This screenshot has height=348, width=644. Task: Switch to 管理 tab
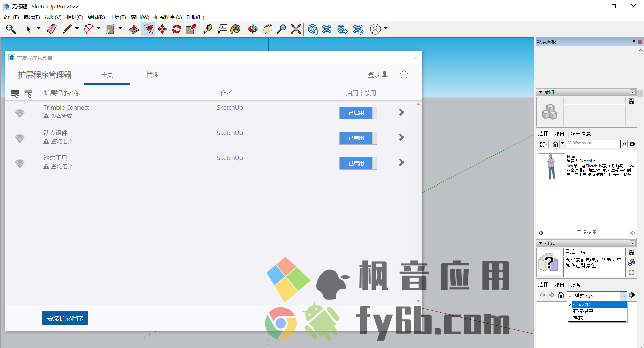[x=153, y=75]
